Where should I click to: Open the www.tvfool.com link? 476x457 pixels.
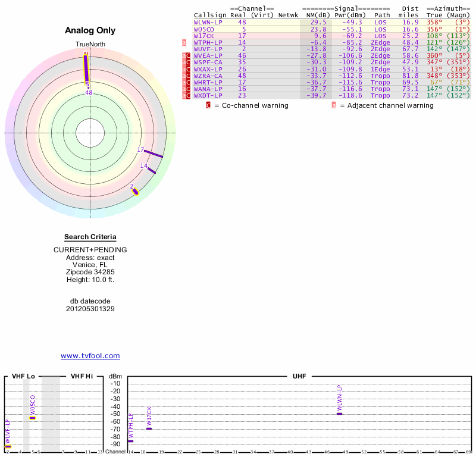(90, 356)
